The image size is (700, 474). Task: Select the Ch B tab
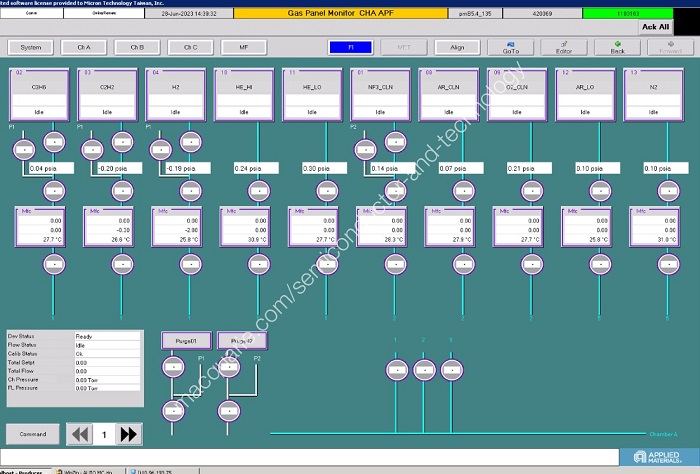[x=137, y=47]
